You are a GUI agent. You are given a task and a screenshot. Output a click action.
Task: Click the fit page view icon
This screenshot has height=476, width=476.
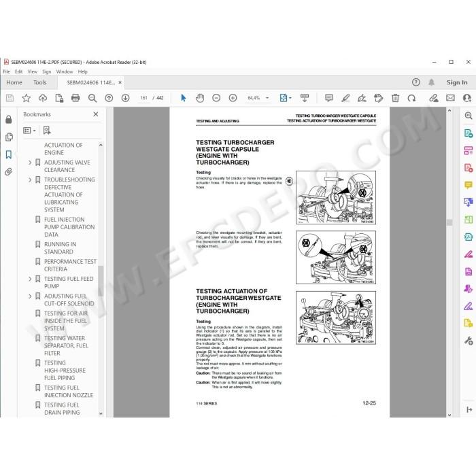[x=284, y=98]
